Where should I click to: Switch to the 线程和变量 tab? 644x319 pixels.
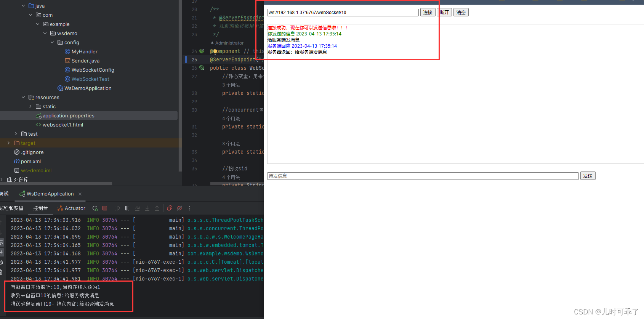pos(12,208)
